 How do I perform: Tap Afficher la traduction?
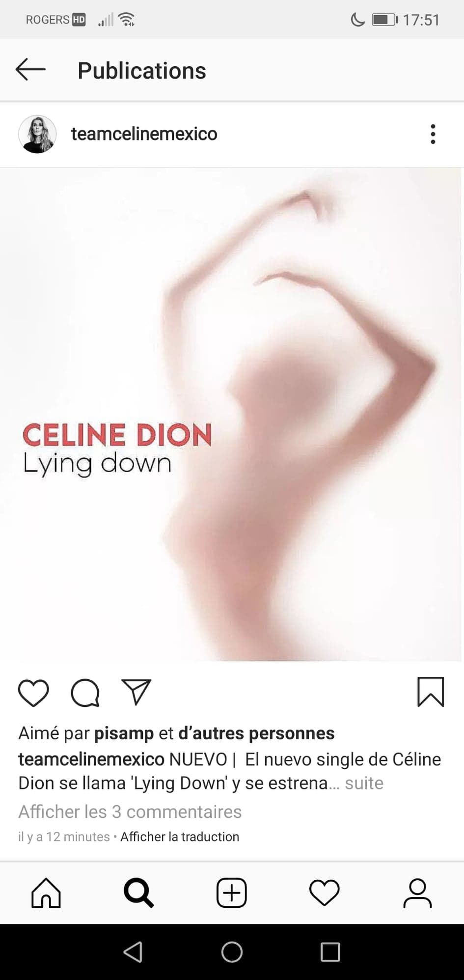click(180, 837)
